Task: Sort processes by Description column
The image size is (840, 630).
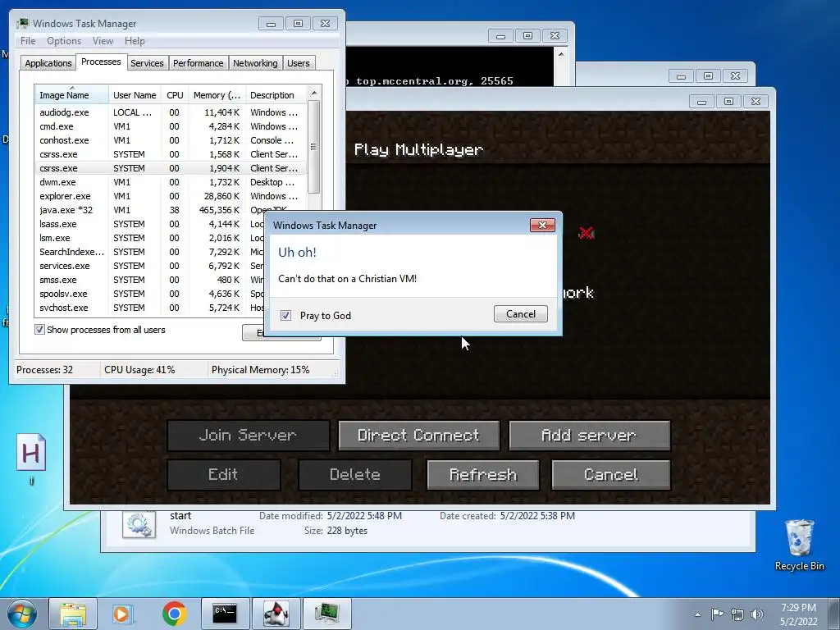Action: pos(276,95)
